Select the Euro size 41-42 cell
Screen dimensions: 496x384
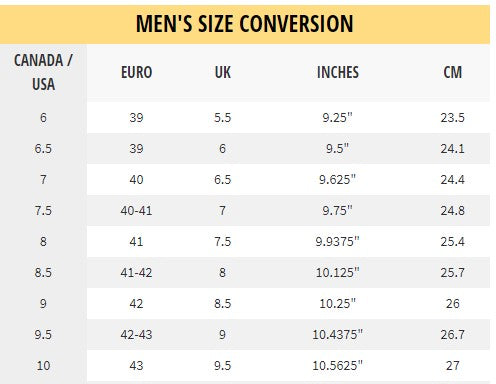tap(136, 273)
